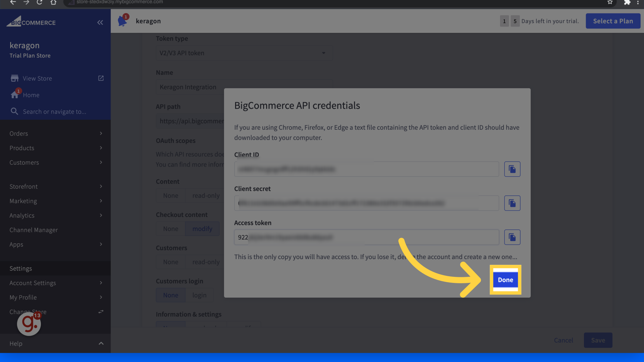Viewport: 644px width, 362px height.
Task: Go to Home in the sidebar
Action: tap(31, 95)
